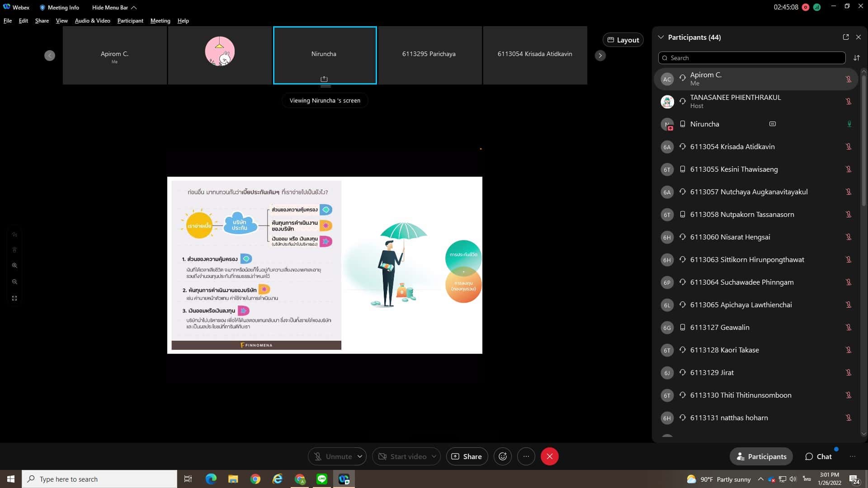This screenshot has height=488, width=868.
Task: Click fit-to-screen icon on left toolbar
Action: 14,298
